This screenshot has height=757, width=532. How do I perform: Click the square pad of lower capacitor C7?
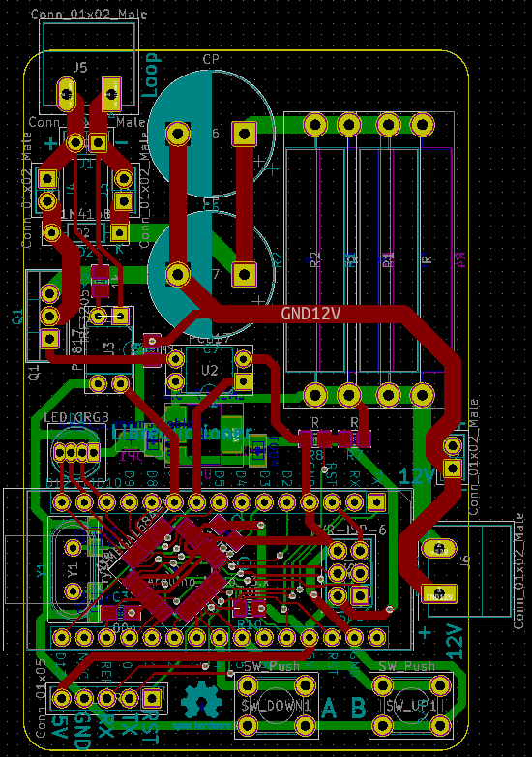244,274
